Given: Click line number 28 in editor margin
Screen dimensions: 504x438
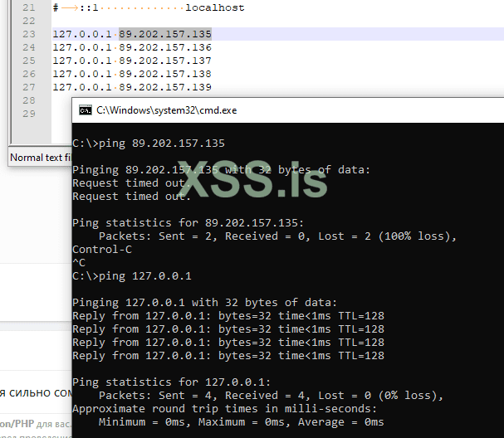Looking at the screenshot, I should [29, 100].
